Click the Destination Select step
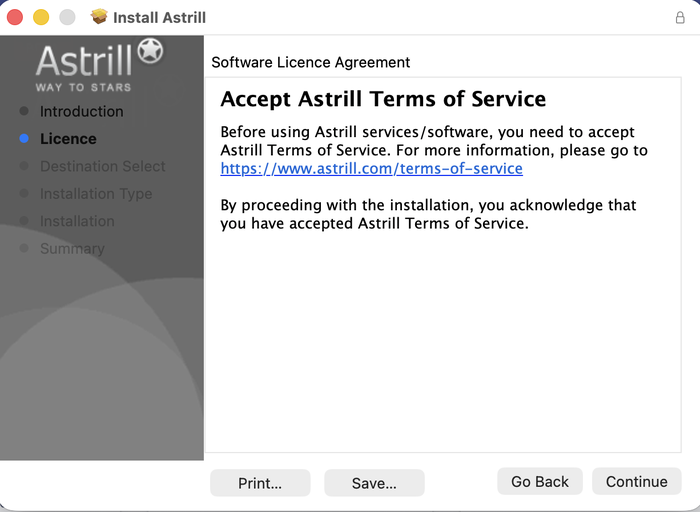This screenshot has height=512, width=700. [103, 166]
